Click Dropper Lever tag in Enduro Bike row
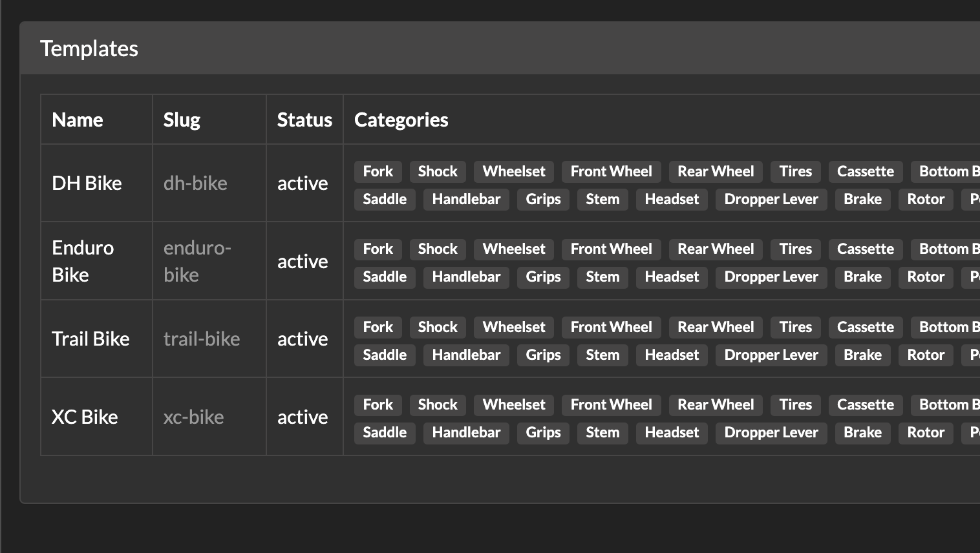The width and height of the screenshot is (980, 553). point(771,277)
